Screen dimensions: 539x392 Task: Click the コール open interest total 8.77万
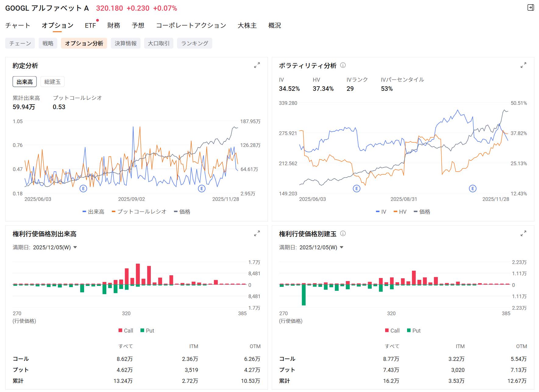tap(391, 359)
